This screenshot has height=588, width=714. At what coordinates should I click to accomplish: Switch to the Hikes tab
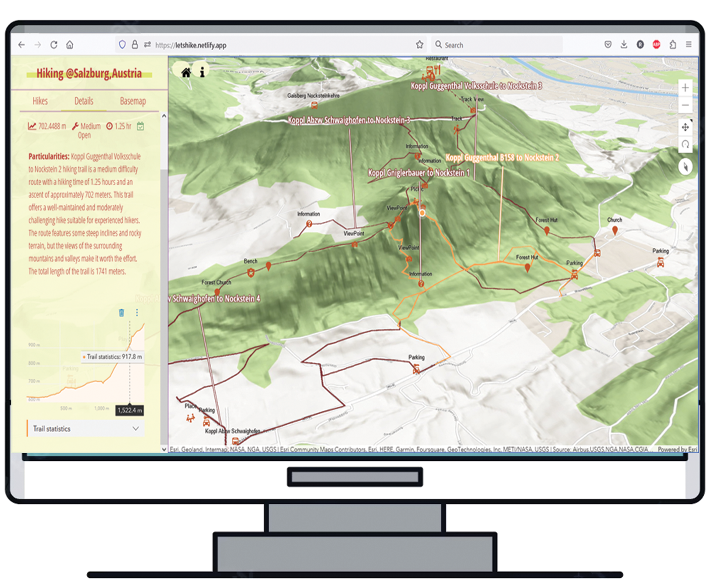point(40,101)
